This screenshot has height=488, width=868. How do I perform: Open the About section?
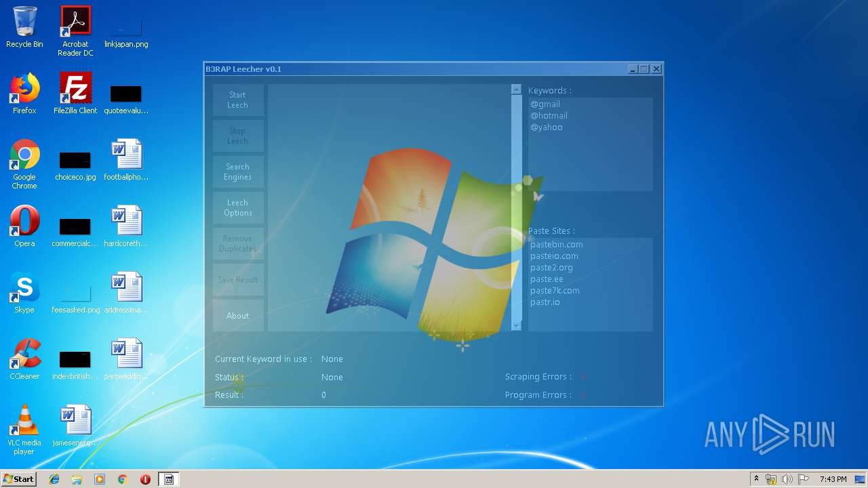click(x=238, y=315)
